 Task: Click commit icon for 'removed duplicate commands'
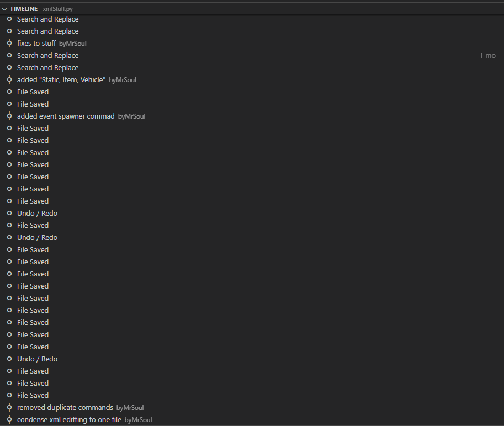point(9,408)
